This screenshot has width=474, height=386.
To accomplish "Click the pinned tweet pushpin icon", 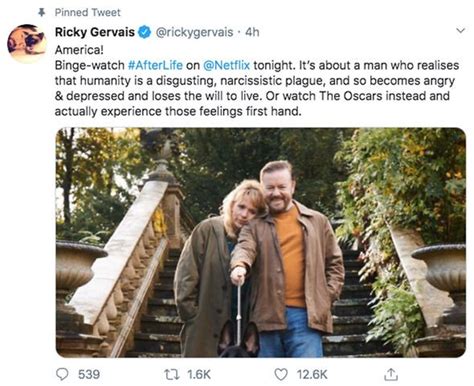I will click(42, 13).
